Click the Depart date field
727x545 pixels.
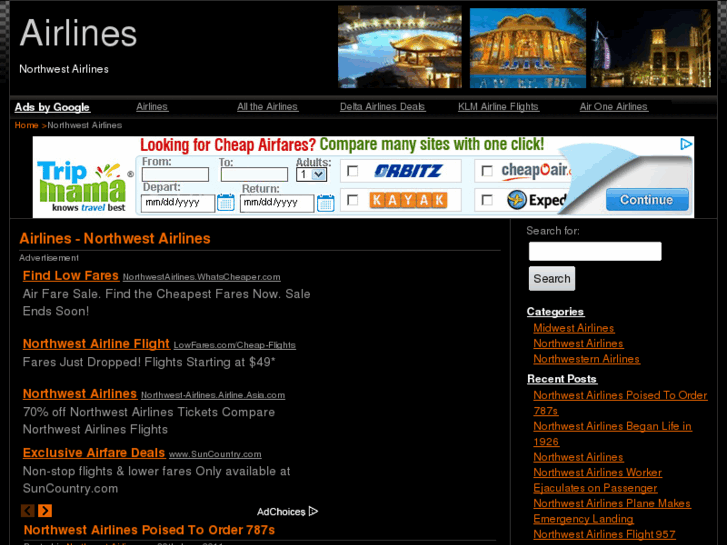178,203
